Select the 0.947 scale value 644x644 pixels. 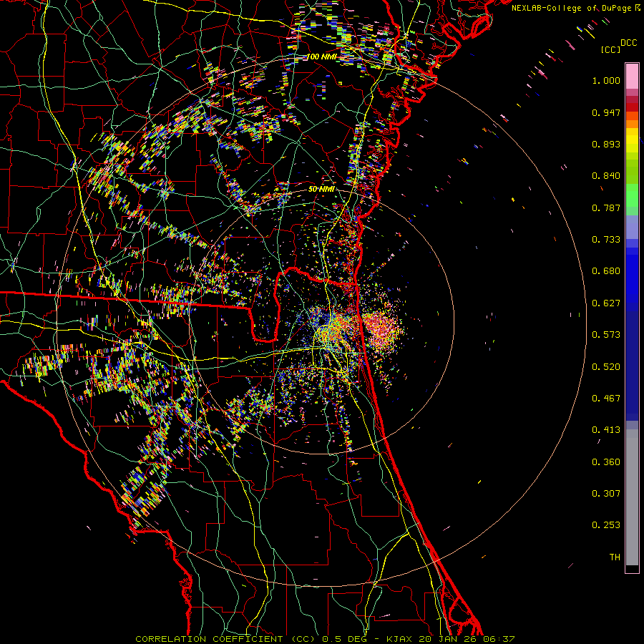pyautogui.click(x=606, y=112)
